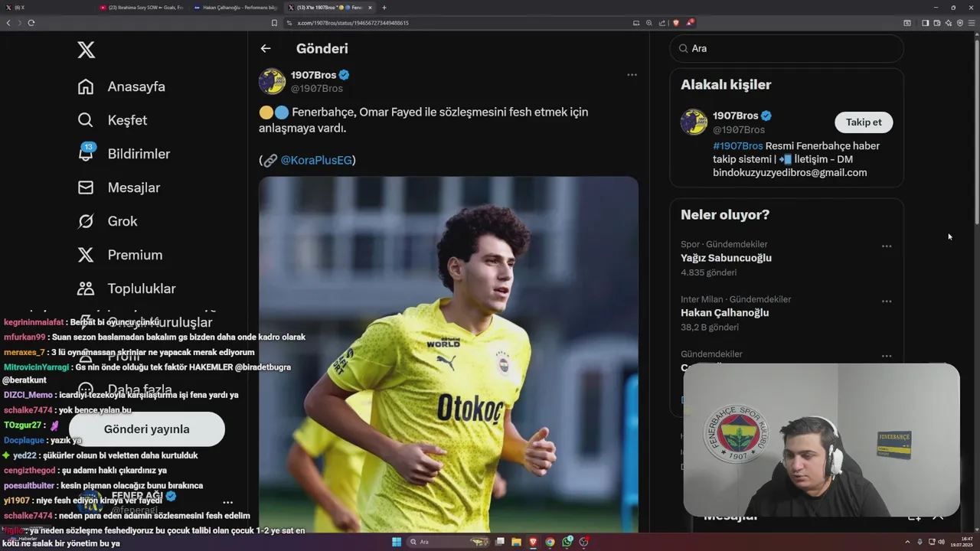Open options for Hakan Çalhanoğlu trend
980x551 pixels.
click(887, 302)
